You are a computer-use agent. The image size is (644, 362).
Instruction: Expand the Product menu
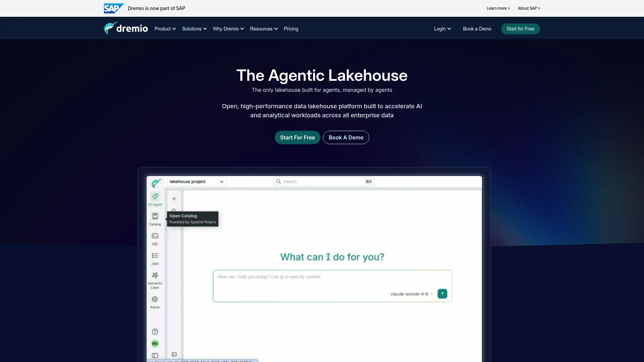pos(165,29)
